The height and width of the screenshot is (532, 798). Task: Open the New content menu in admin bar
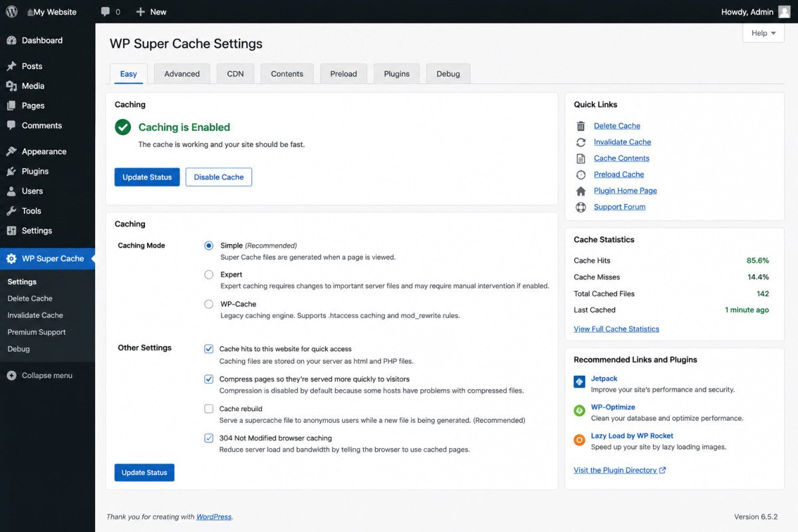151,12
